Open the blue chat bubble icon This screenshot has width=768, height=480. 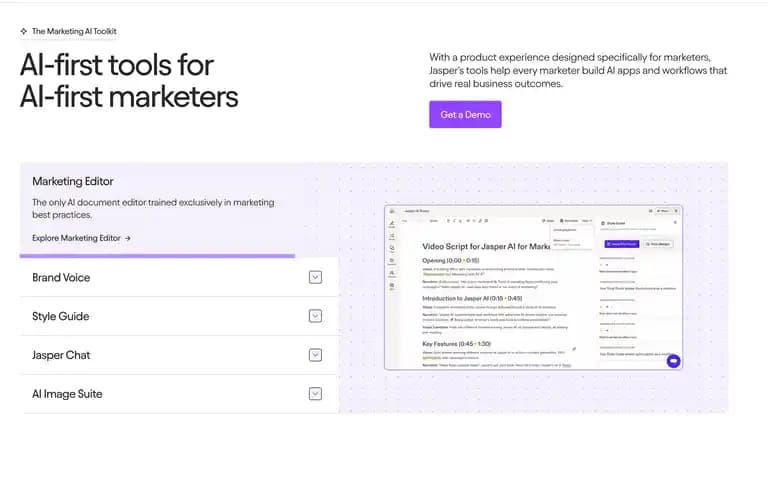[673, 361]
